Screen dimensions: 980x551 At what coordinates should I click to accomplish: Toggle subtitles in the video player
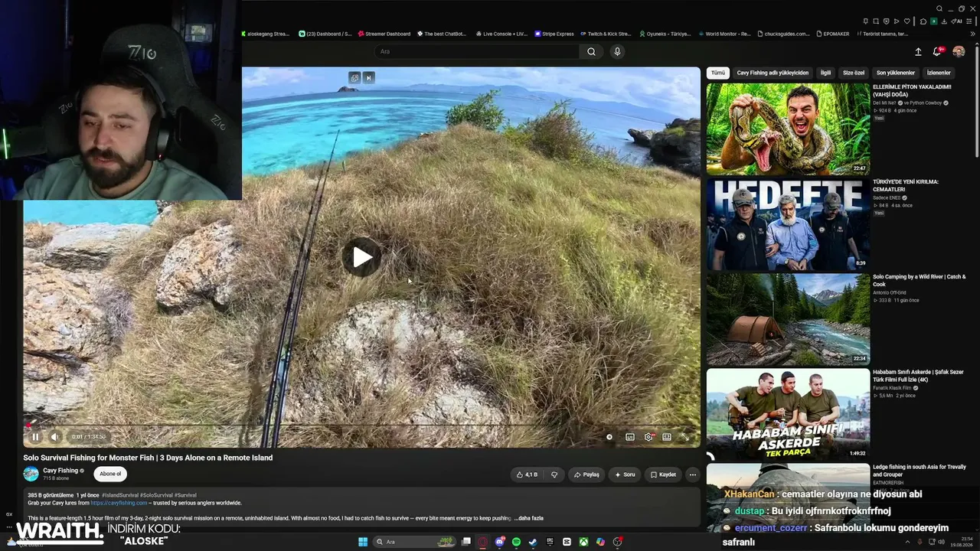coord(630,437)
